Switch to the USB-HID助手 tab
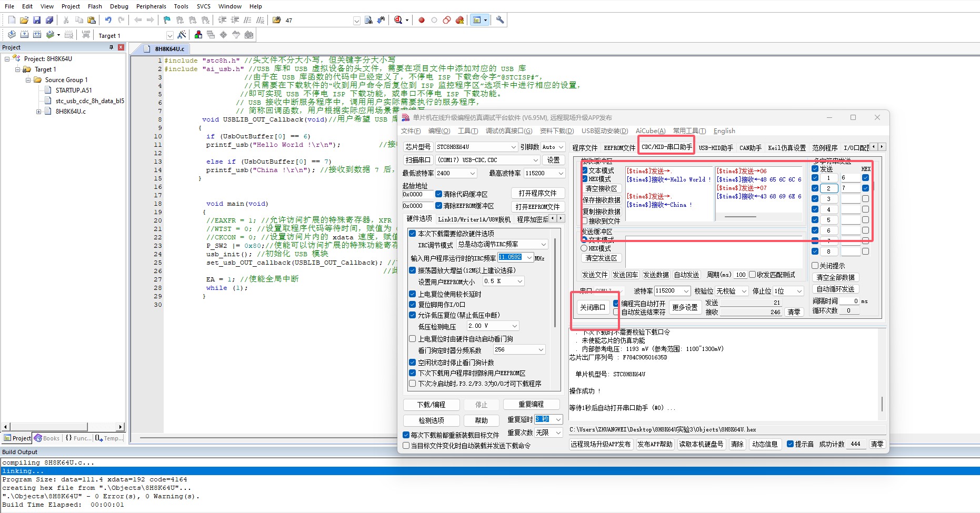 click(716, 148)
